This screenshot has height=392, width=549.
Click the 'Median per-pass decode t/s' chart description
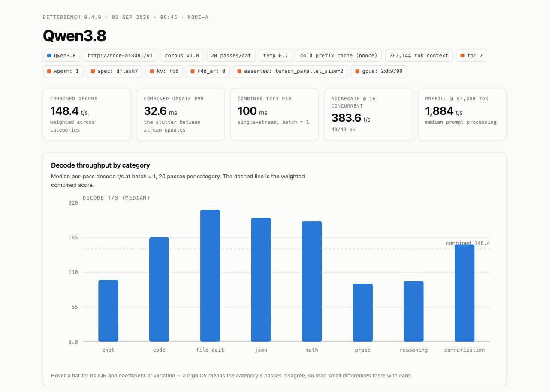click(178, 181)
